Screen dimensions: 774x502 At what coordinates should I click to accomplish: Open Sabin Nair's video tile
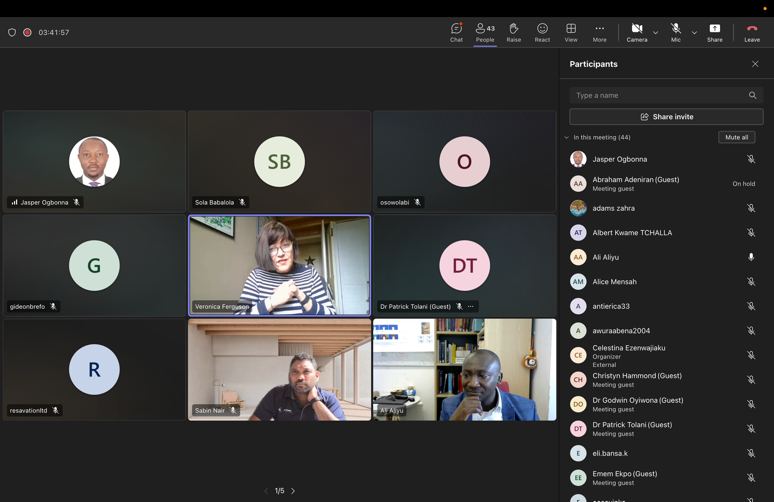279,370
